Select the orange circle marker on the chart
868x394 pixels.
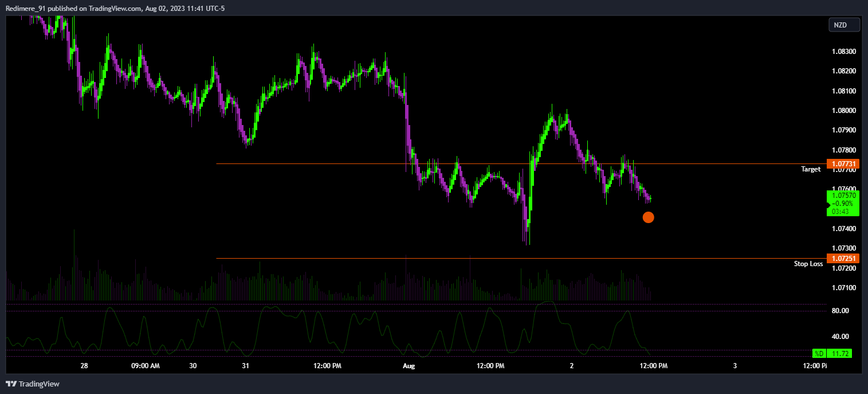pos(648,217)
